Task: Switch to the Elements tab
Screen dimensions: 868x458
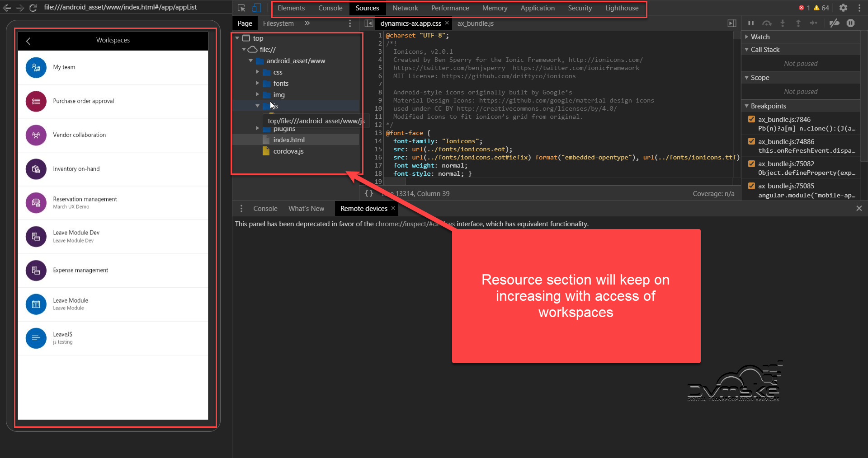Action: [x=291, y=8]
